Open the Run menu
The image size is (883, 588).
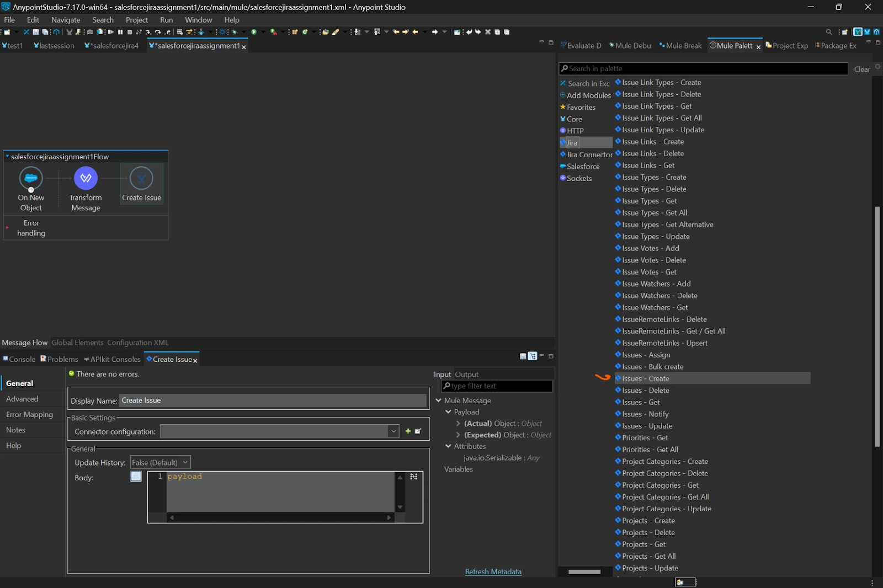166,20
